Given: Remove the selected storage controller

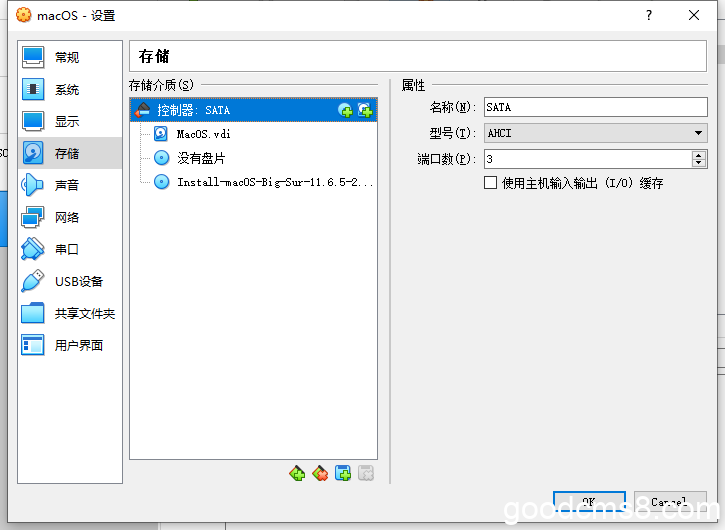Looking at the screenshot, I should (320, 474).
